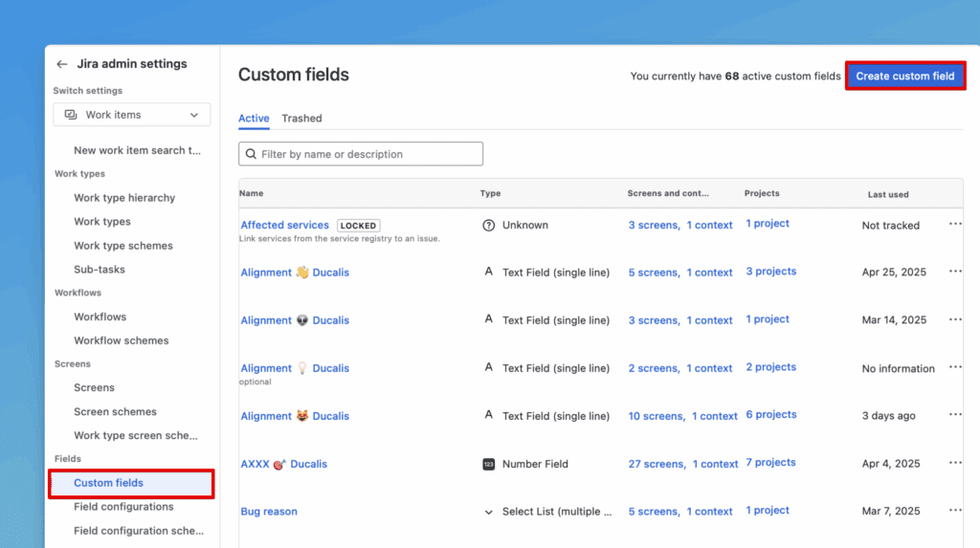This screenshot has width=980, height=548.
Task: Click the search magnifier icon in filter box
Action: tap(251, 154)
